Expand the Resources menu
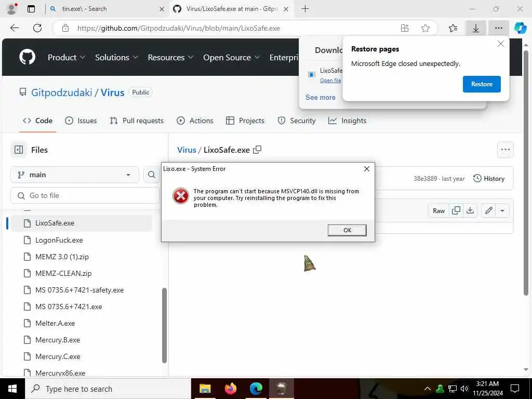The image size is (532, 399). pos(170,57)
